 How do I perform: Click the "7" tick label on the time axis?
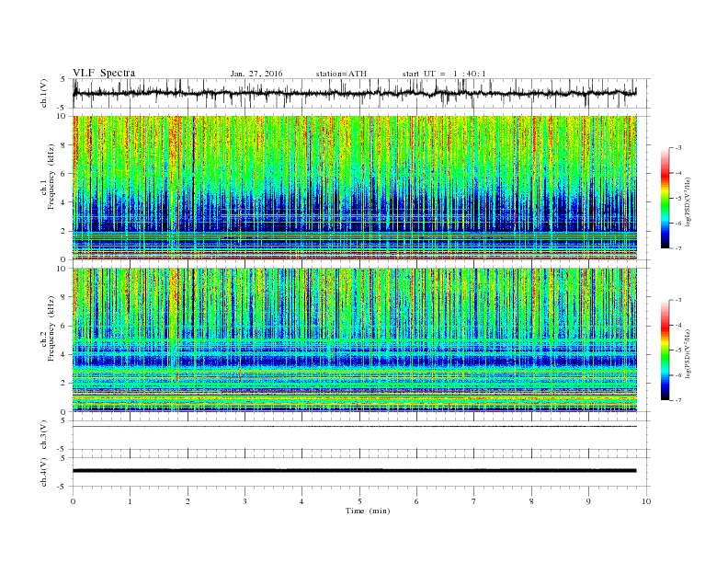pos(474,501)
